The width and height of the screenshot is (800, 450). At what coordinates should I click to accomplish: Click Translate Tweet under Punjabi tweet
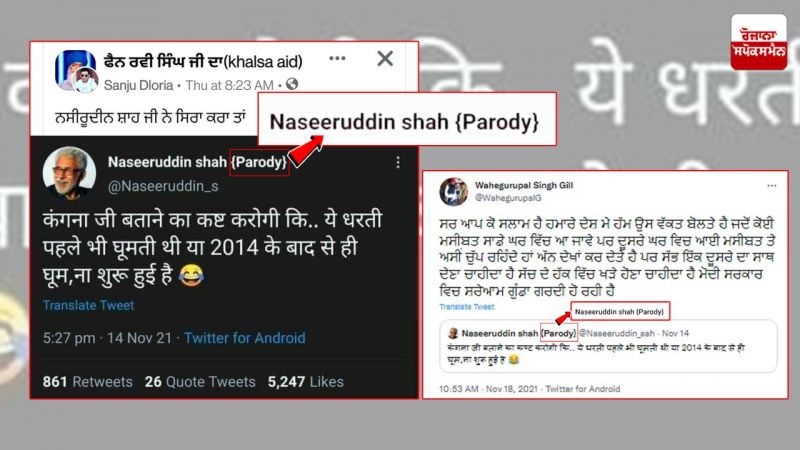[x=467, y=307]
